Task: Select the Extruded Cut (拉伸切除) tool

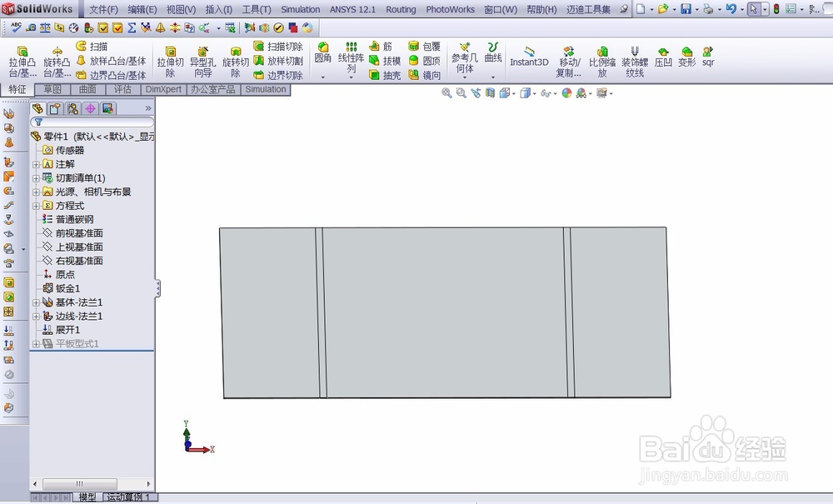Action: (x=170, y=62)
